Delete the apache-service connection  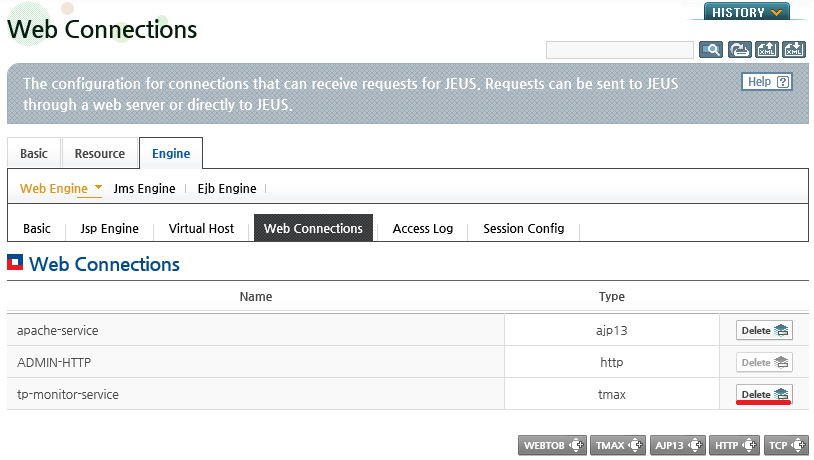tap(764, 330)
